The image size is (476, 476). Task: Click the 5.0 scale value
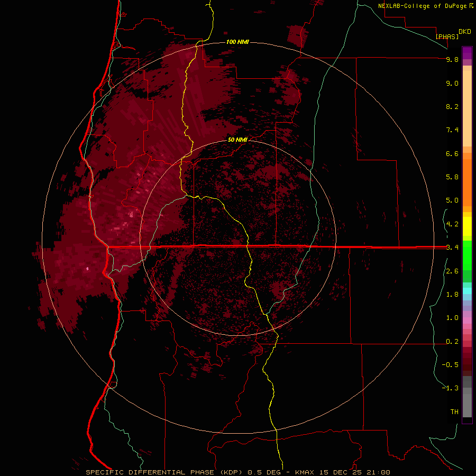pos(452,200)
